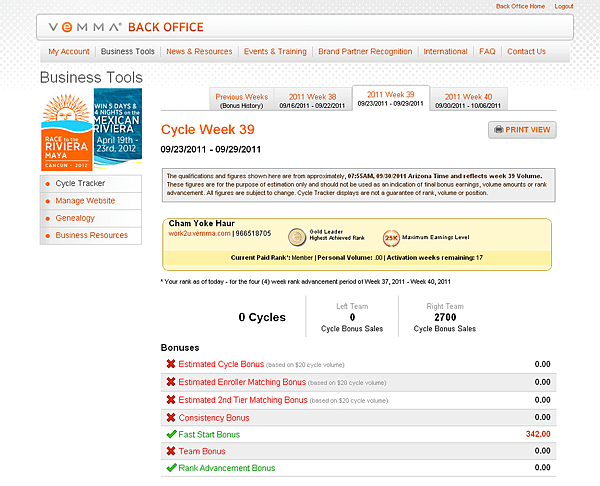The image size is (600, 486).
Task: Go to Back Office Home link
Action: point(520,6)
